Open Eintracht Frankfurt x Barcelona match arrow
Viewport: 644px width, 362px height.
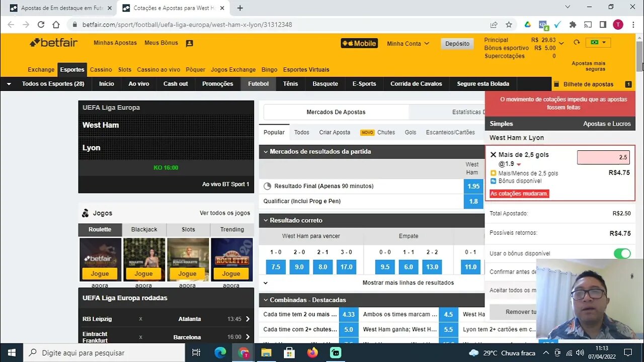(x=248, y=337)
